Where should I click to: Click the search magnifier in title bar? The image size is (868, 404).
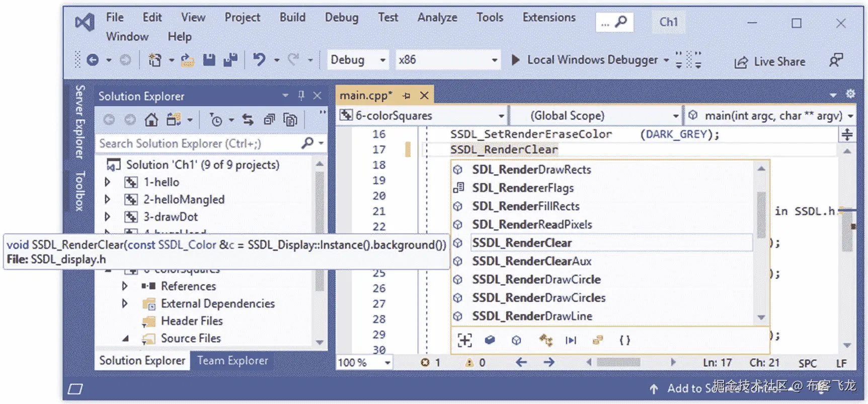pyautogui.click(x=621, y=22)
